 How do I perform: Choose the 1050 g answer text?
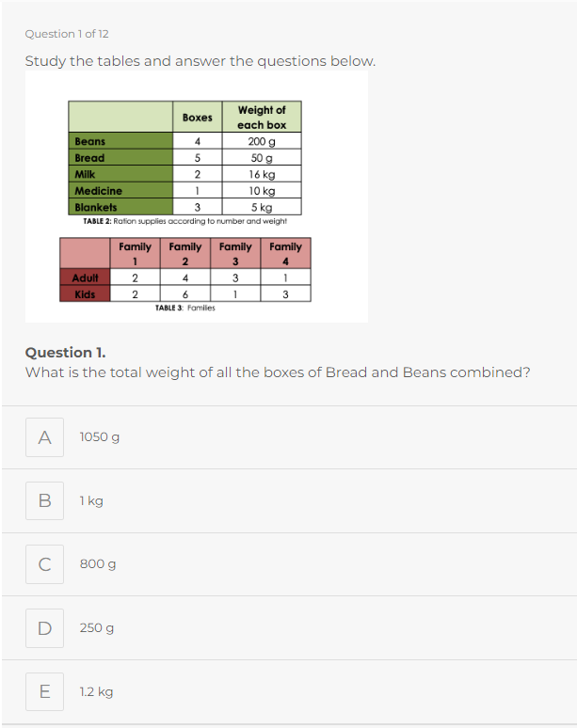[x=100, y=437]
